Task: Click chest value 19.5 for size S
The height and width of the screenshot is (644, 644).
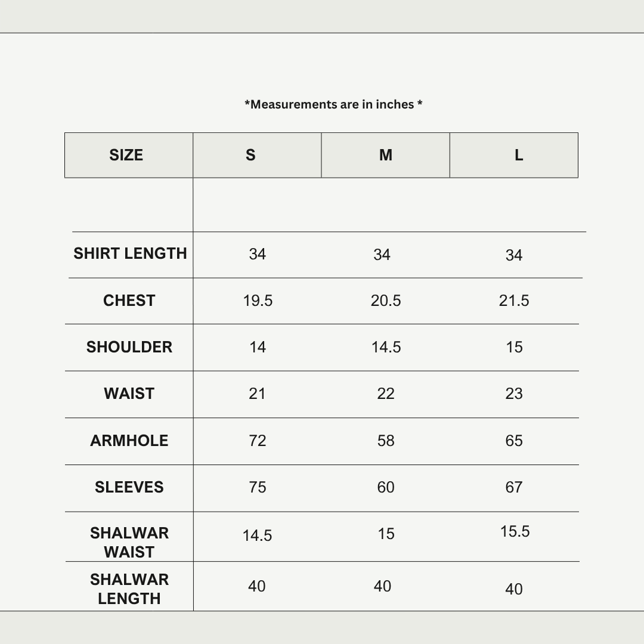Action: click(x=258, y=301)
